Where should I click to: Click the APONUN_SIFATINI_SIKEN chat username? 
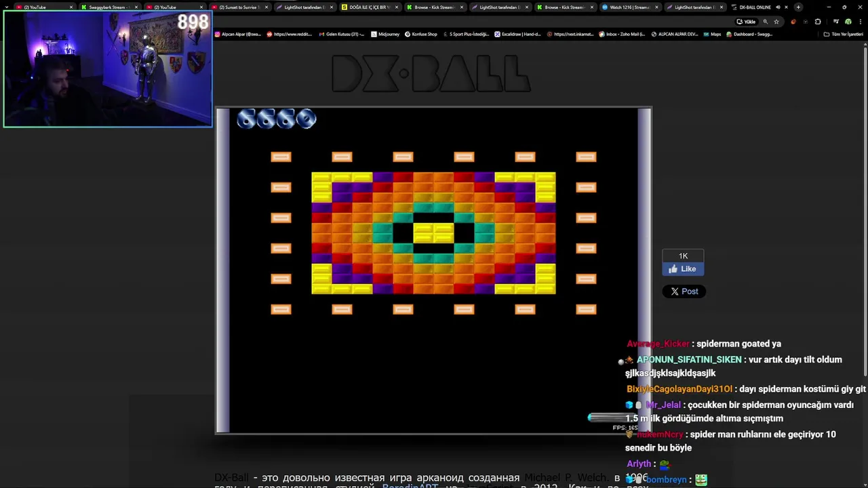click(689, 360)
